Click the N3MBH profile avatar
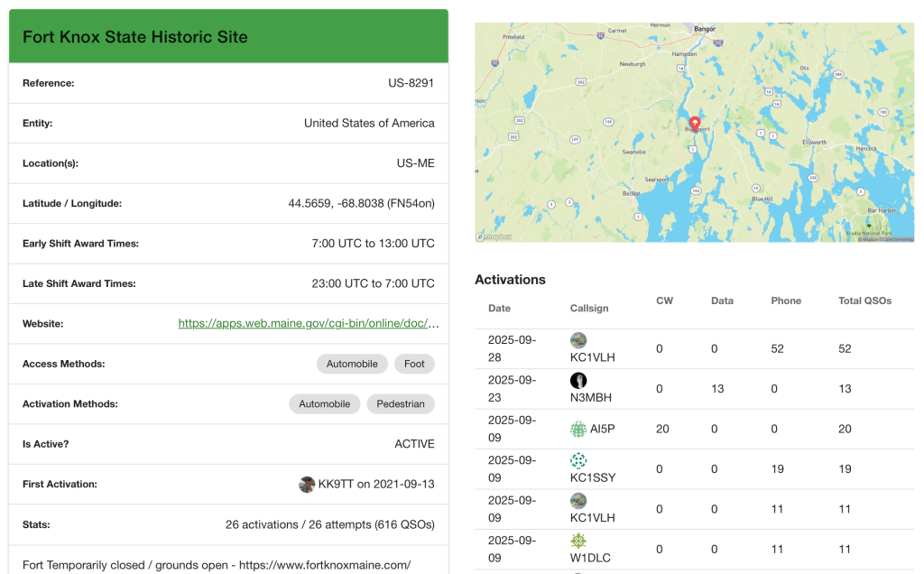The height and width of the screenshot is (574, 924). coord(578,381)
